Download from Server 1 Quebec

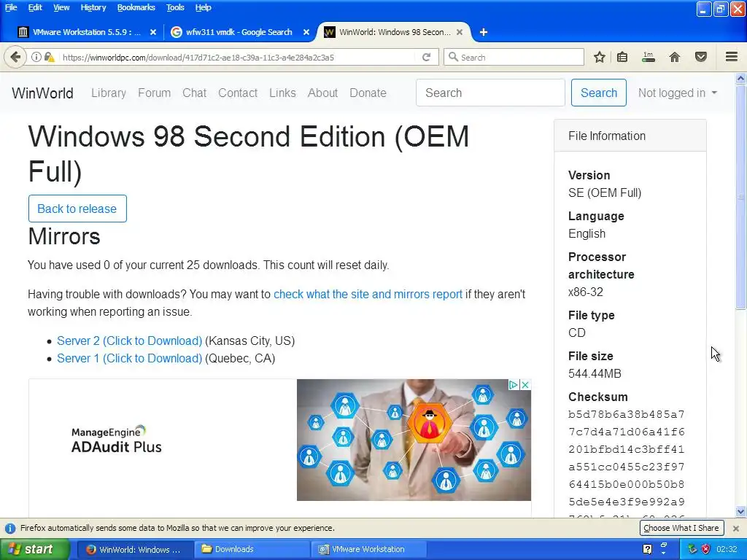click(x=130, y=359)
